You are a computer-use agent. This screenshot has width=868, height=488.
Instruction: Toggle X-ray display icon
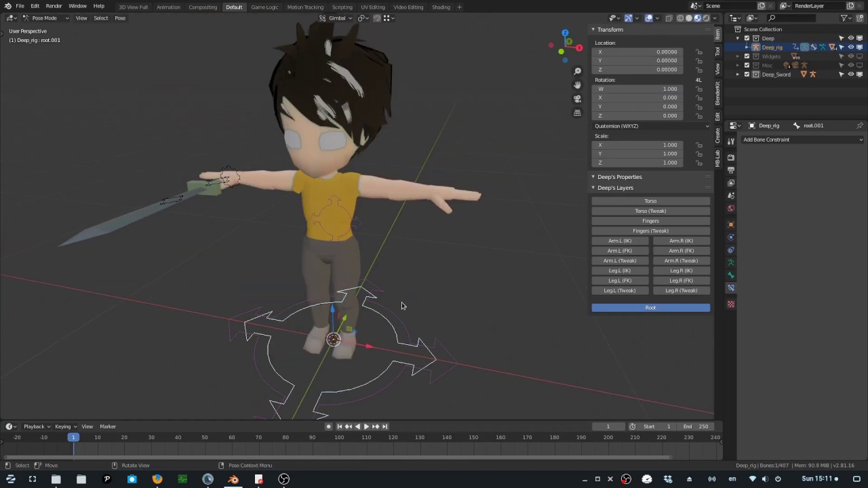click(669, 18)
